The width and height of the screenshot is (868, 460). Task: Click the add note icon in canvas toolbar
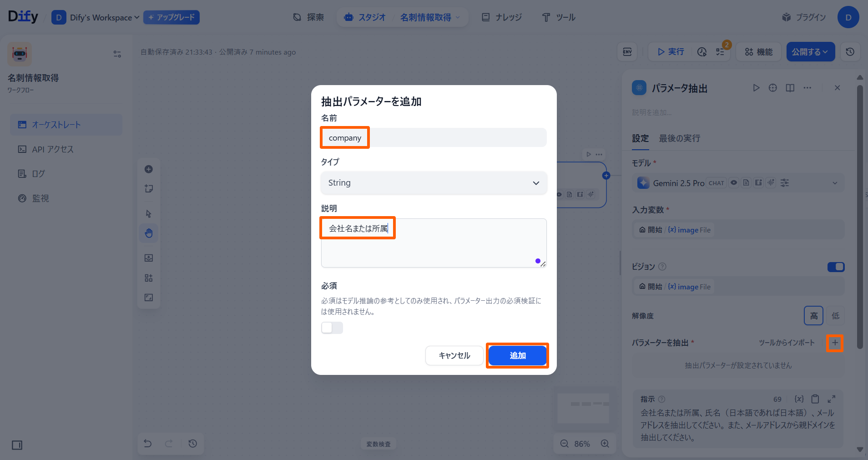[149, 188]
